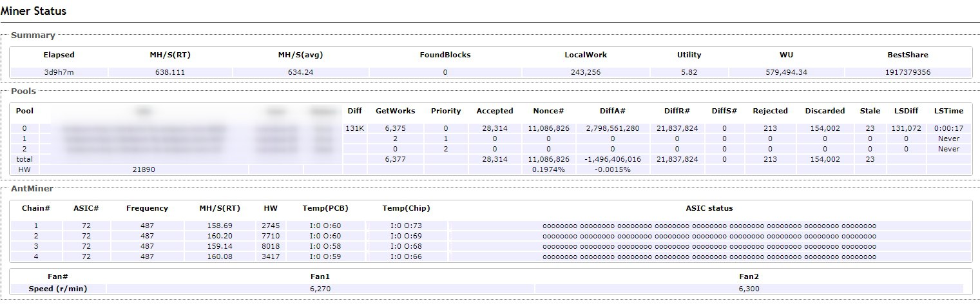The width and height of the screenshot is (980, 308).
Task: Select chain 1 HW errors 2745
Action: pyautogui.click(x=270, y=226)
